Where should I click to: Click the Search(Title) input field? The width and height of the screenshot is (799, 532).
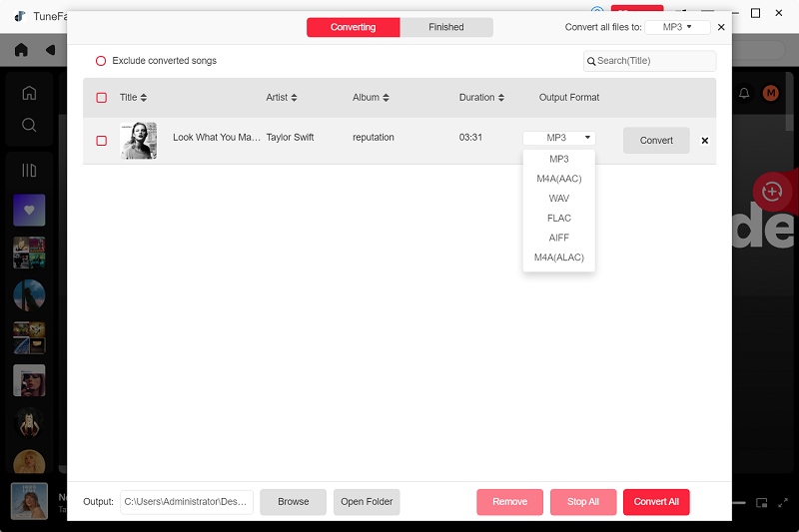[x=650, y=61]
